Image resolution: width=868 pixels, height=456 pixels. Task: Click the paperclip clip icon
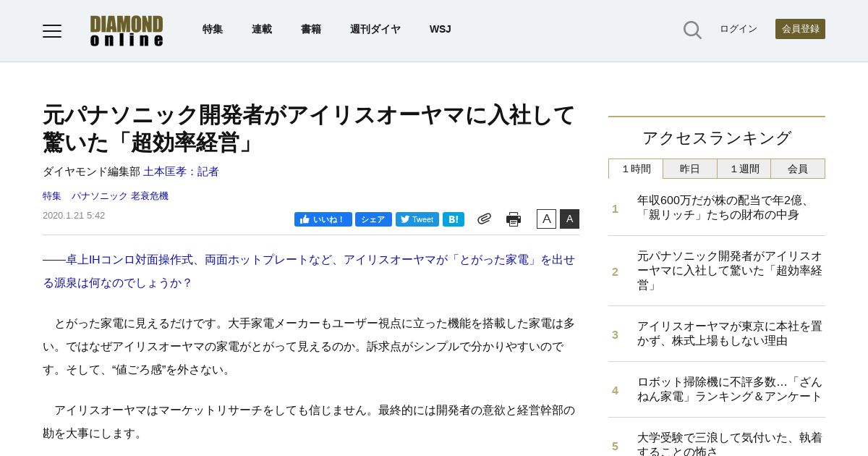pyautogui.click(x=484, y=219)
